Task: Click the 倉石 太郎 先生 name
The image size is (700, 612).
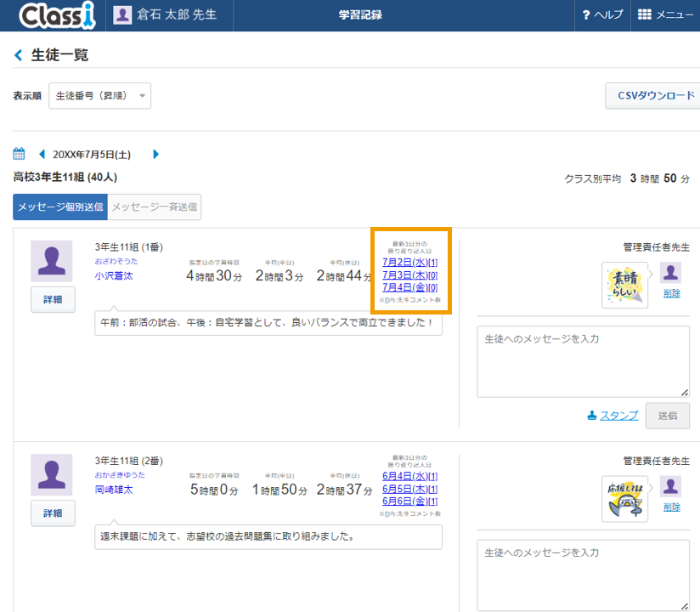Action: coord(177,14)
